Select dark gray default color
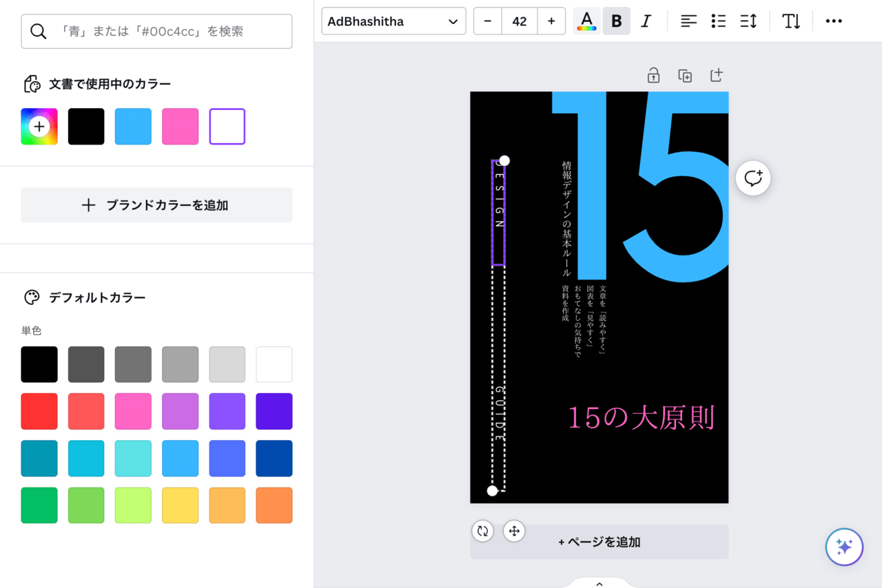Image resolution: width=882 pixels, height=588 pixels. coord(86,364)
